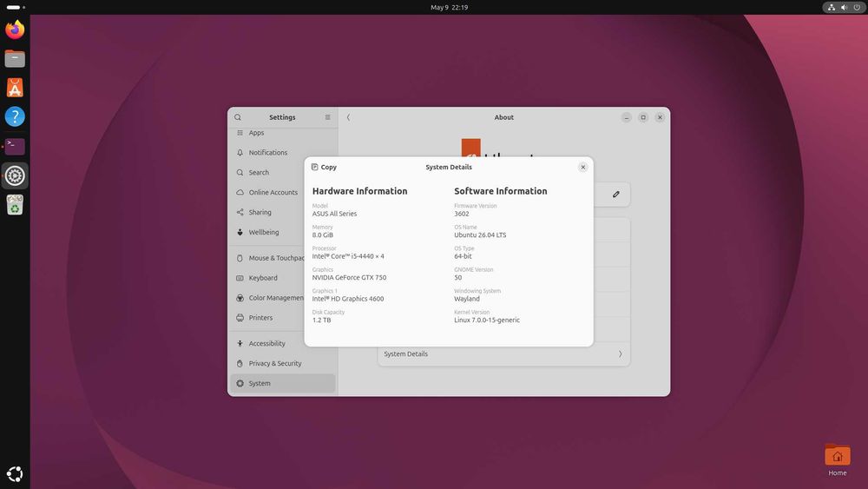The image size is (868, 489).
Task: Click the Activities workspace indicator
Action: [x=16, y=7]
